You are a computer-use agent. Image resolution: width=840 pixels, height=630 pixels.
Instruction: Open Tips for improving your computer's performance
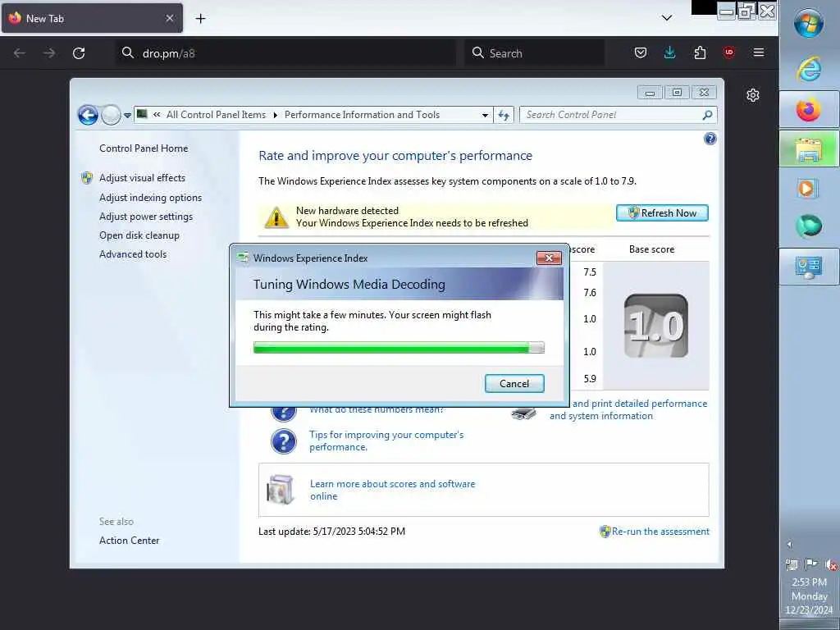click(386, 441)
